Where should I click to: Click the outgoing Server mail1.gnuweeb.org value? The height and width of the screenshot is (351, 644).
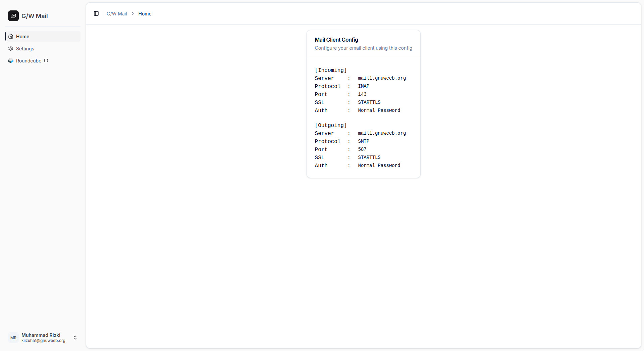[x=382, y=133]
